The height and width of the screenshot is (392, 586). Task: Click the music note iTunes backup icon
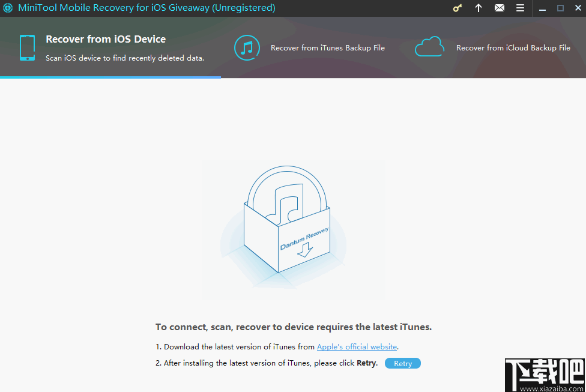click(247, 47)
